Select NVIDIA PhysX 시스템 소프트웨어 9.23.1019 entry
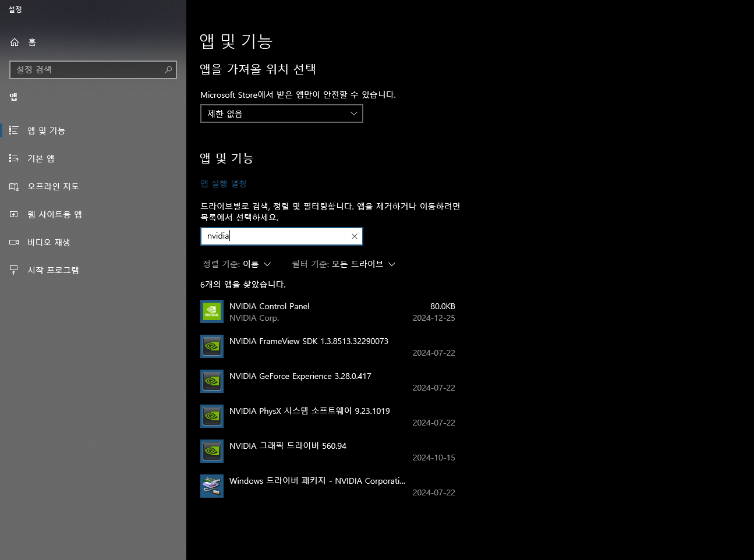The image size is (754, 560). [310, 411]
